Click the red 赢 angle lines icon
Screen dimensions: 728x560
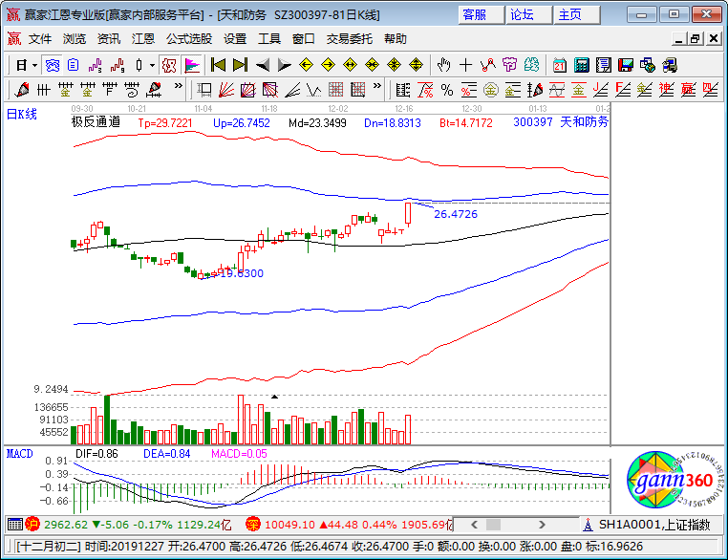(x=689, y=90)
